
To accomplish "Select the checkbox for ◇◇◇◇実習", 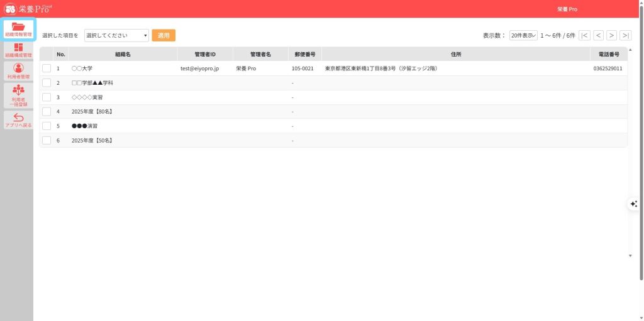I will [x=47, y=97].
